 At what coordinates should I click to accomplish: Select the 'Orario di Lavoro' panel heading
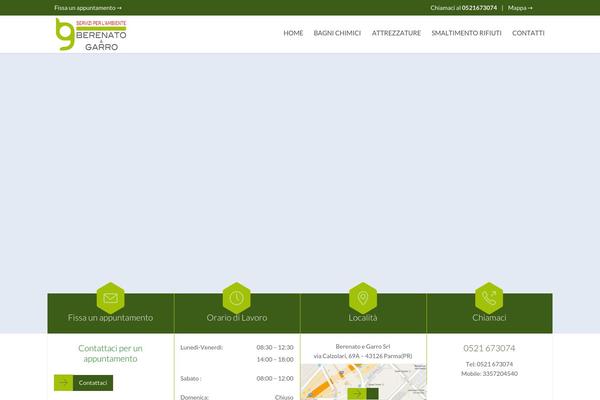237,318
